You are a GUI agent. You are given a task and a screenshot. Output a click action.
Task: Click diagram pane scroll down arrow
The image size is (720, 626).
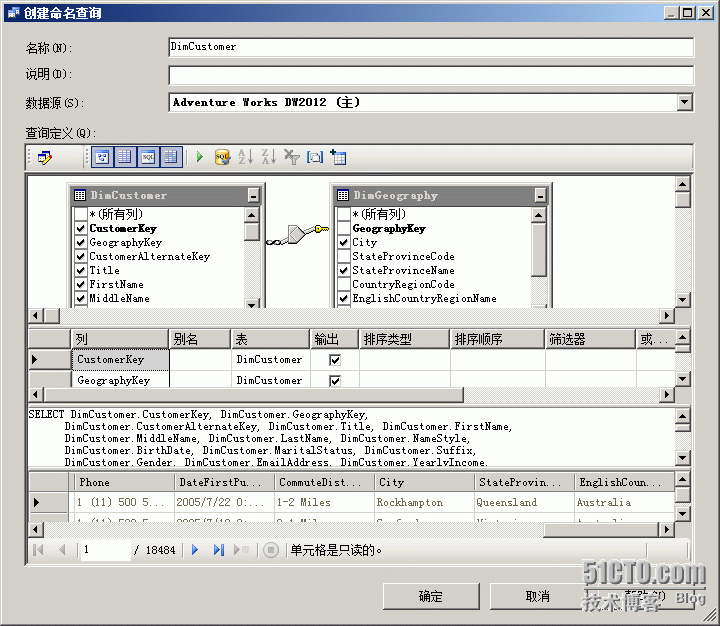point(682,300)
